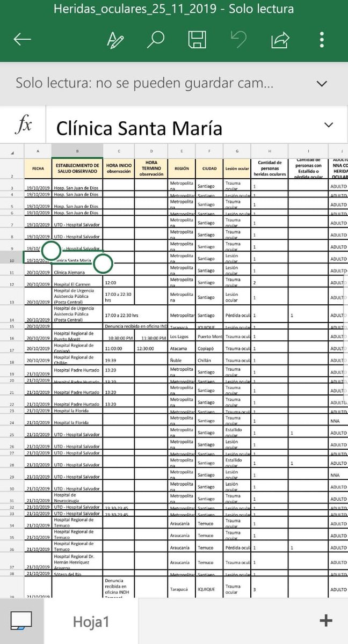Tap the REGIÓN header cell

click(x=182, y=169)
